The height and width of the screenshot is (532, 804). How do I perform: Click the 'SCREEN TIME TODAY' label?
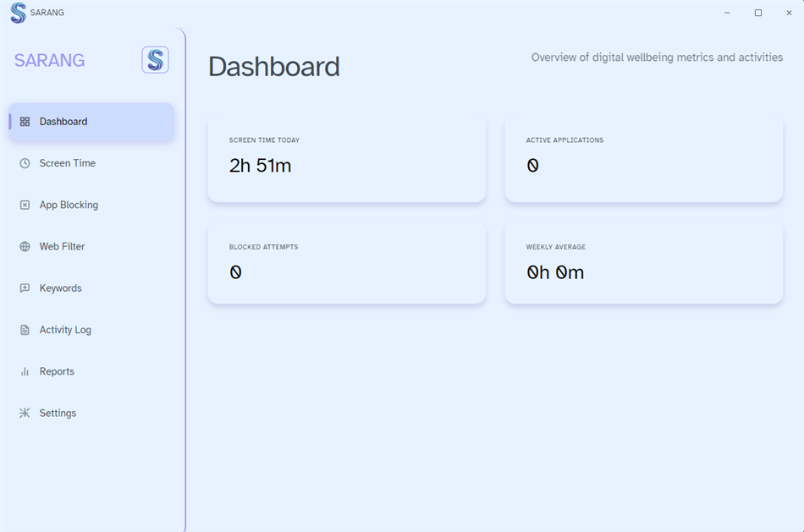click(264, 140)
